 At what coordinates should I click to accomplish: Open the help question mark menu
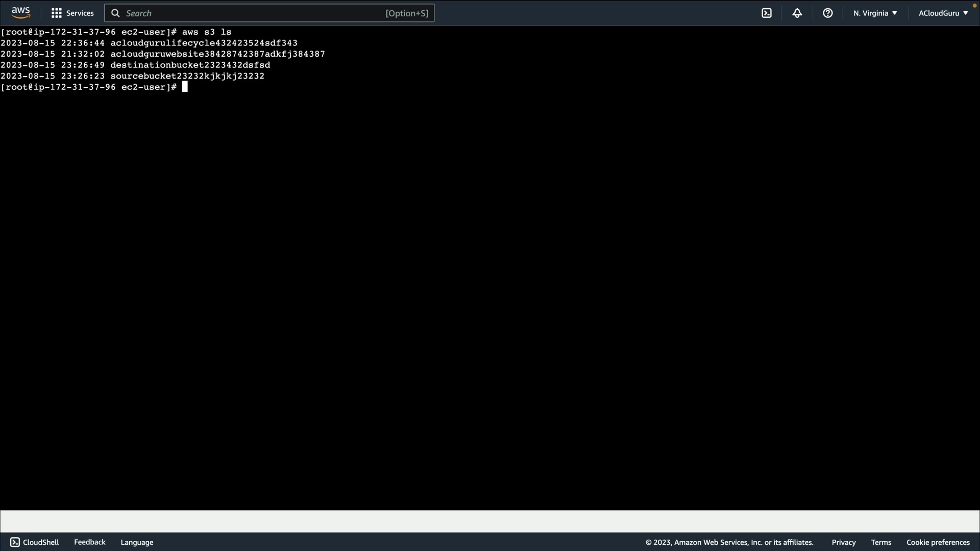[x=828, y=13]
